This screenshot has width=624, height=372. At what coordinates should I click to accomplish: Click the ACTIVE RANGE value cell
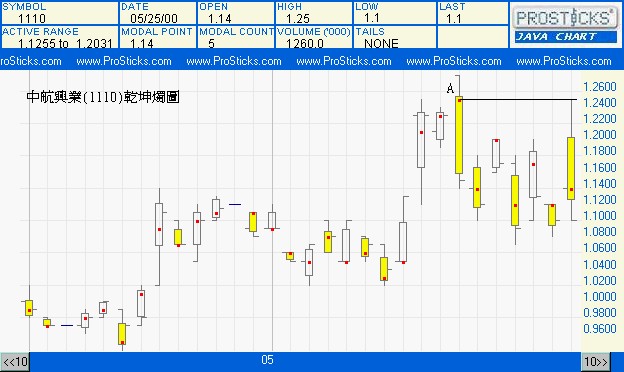[x=60, y=37]
